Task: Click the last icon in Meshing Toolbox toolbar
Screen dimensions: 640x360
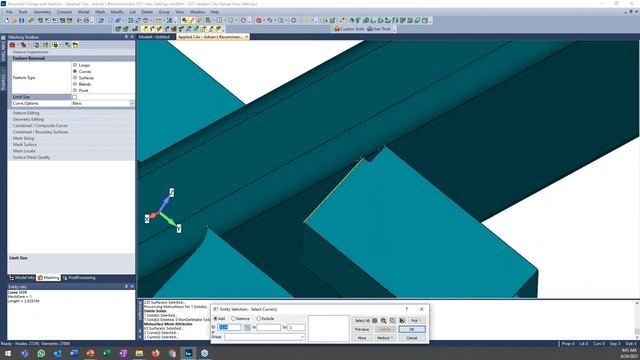Action: pos(76,45)
